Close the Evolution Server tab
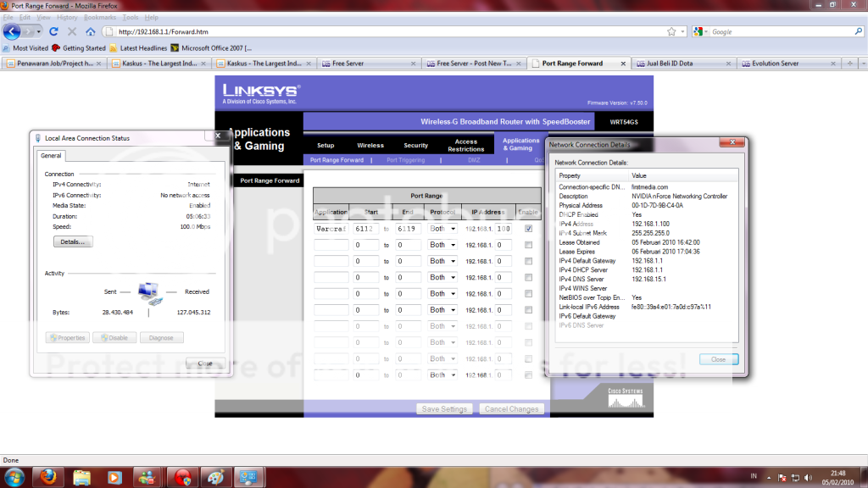Screen dimensions: 868x488 click(833, 64)
